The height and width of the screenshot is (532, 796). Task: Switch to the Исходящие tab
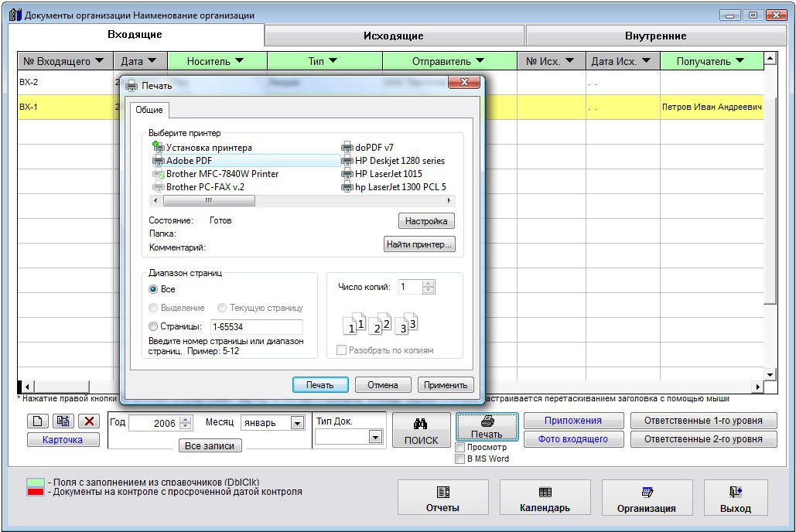pos(394,36)
